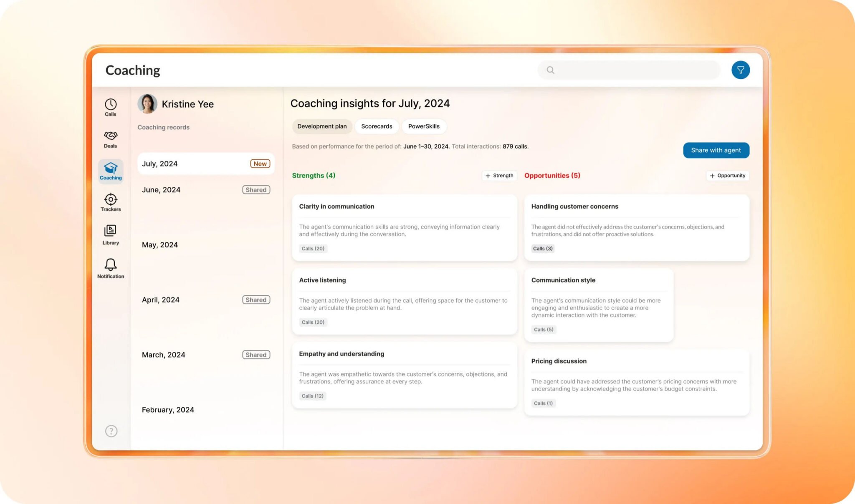Open the filter options with the funnel icon

(740, 70)
